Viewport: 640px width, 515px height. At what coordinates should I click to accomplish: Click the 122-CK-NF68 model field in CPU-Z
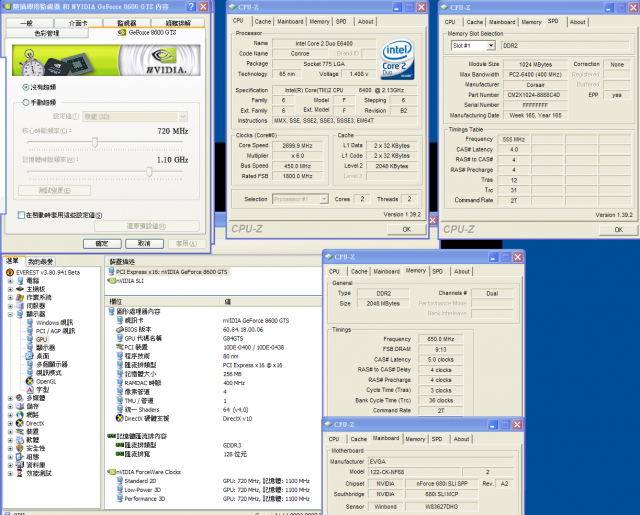point(414,472)
